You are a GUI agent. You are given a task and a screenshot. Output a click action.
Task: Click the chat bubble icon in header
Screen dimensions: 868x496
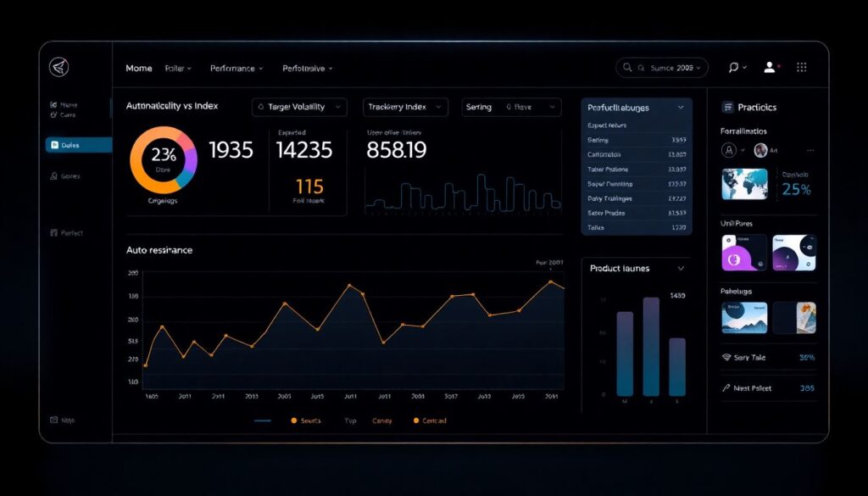coord(734,68)
